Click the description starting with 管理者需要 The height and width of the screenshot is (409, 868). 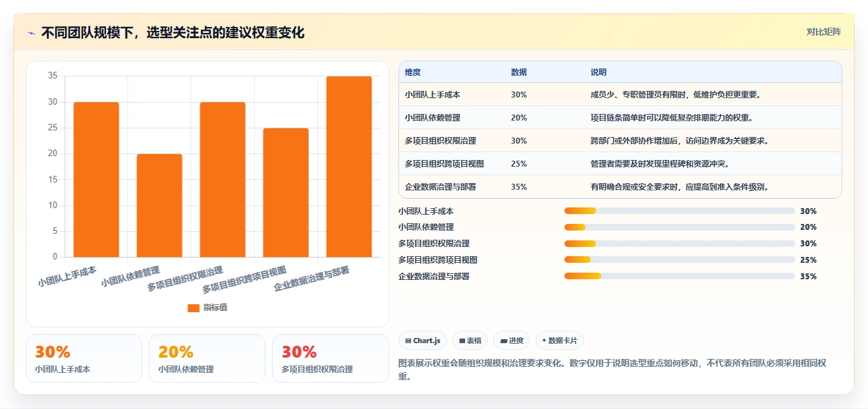coord(660,164)
